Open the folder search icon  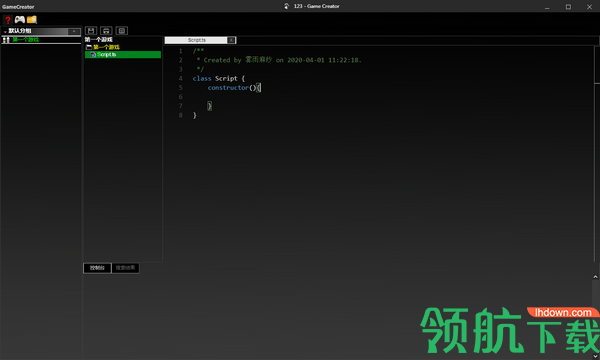tap(32, 20)
